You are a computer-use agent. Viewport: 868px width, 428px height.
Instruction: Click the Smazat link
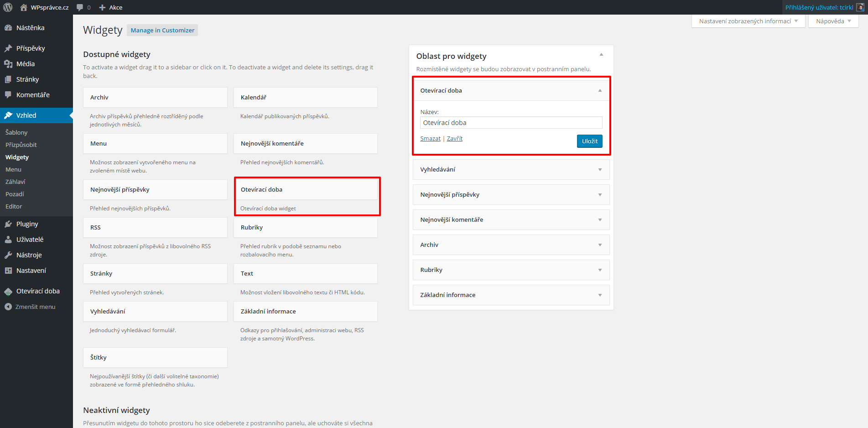pos(430,139)
